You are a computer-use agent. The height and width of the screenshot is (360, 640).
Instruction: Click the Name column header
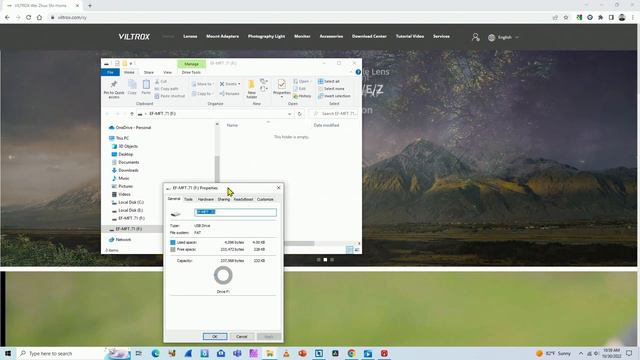[232, 125]
